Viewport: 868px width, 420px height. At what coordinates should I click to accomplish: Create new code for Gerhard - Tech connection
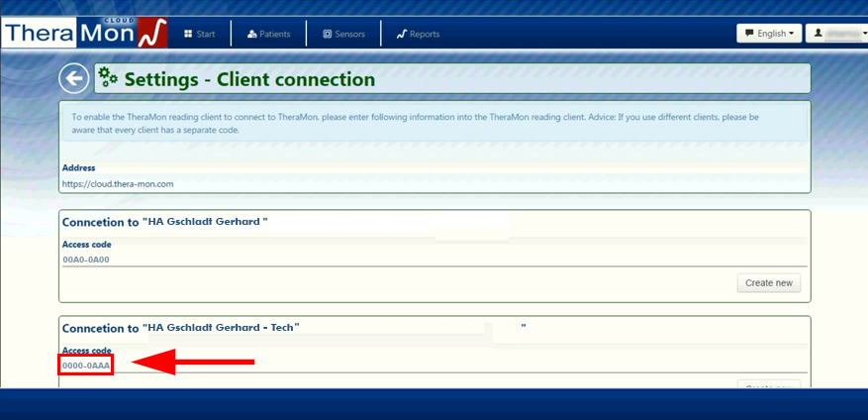768,385
